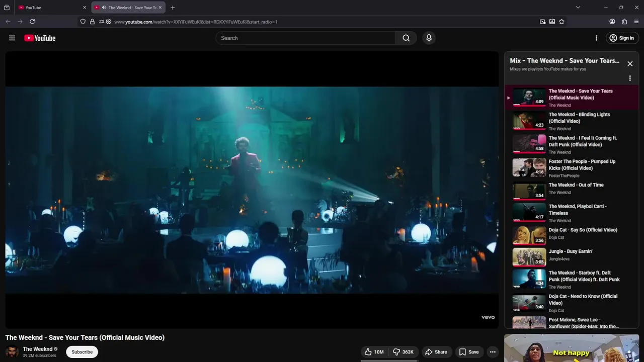Screen dimensions: 644x362
Task: Save the video to a playlist
Action: pos(468,352)
